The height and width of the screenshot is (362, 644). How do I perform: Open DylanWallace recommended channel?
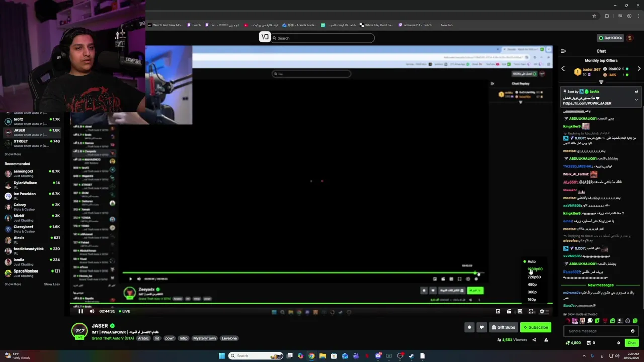[x=32, y=185]
